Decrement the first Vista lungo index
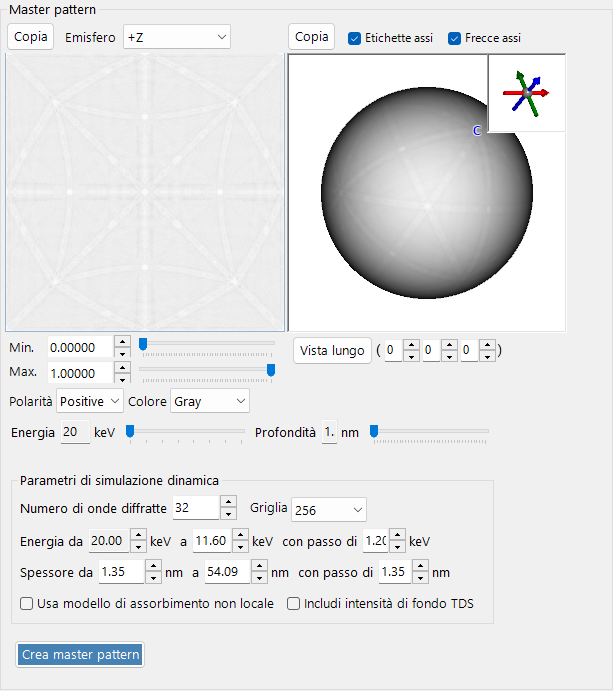 click(411, 356)
